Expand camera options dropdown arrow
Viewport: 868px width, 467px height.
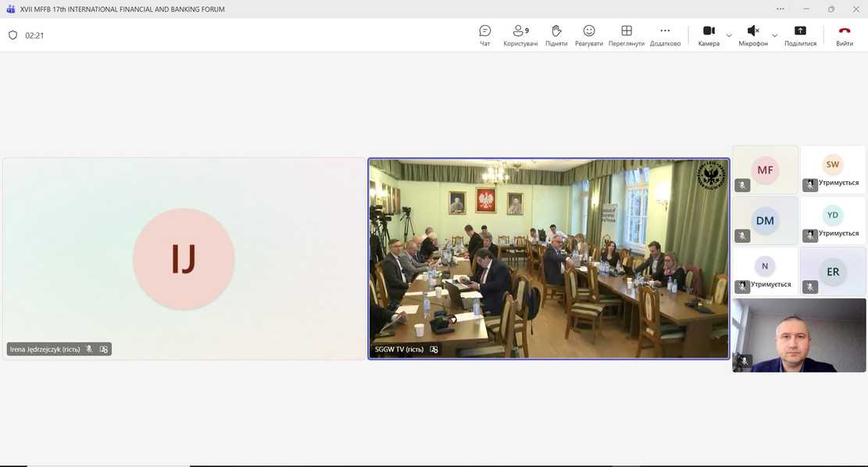[x=729, y=35]
